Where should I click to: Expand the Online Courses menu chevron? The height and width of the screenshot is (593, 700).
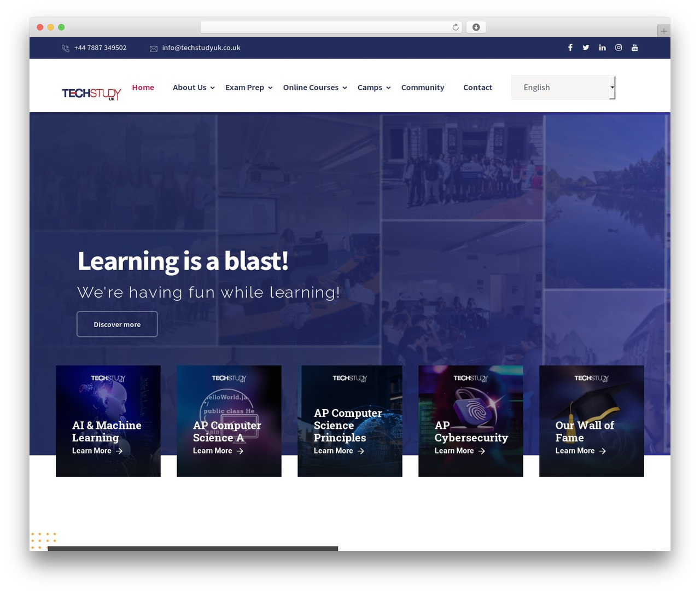345,88
